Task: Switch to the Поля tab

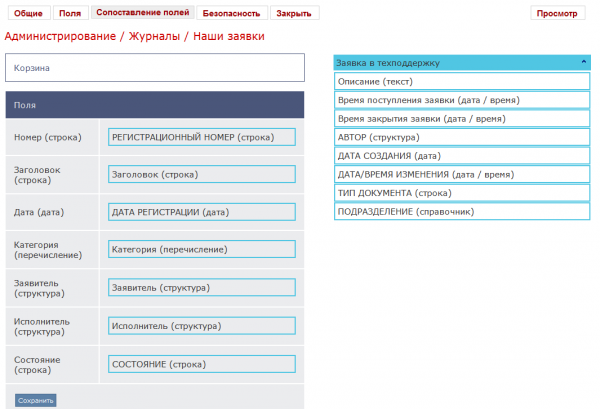Action: click(x=70, y=14)
